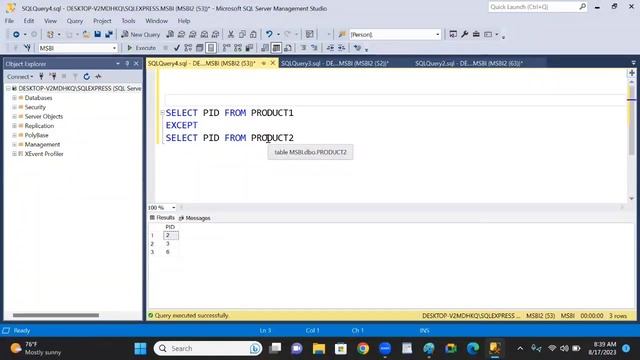This screenshot has width=640, height=360.
Task: Open the Windows Start menu
Action: coord(140,349)
